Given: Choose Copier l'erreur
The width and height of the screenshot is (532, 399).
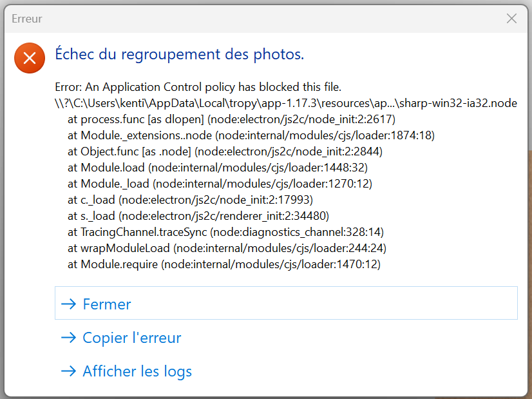Looking at the screenshot, I should point(131,338).
